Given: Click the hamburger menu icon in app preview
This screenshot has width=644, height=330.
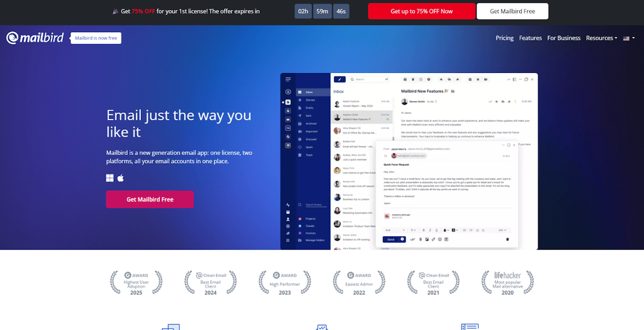Looking at the screenshot, I should click(288, 79).
